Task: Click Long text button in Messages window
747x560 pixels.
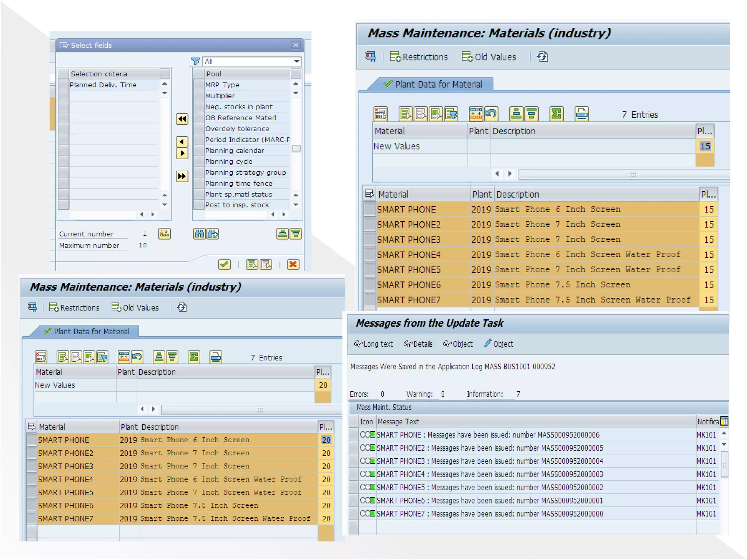Action: pos(373,344)
